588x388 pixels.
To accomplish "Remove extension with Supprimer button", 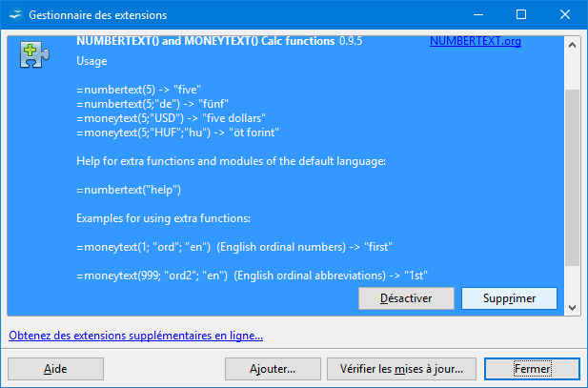I will [509, 298].
